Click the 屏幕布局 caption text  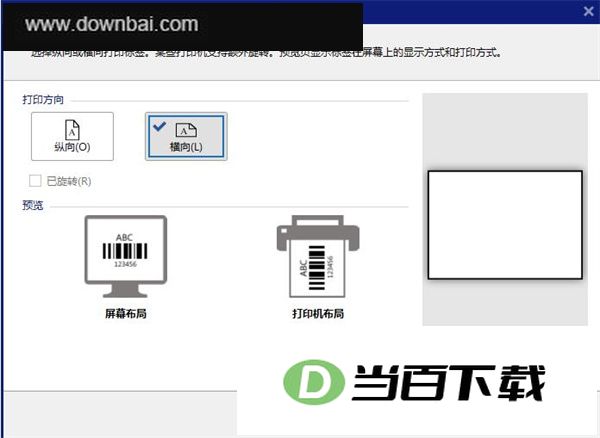(x=126, y=314)
